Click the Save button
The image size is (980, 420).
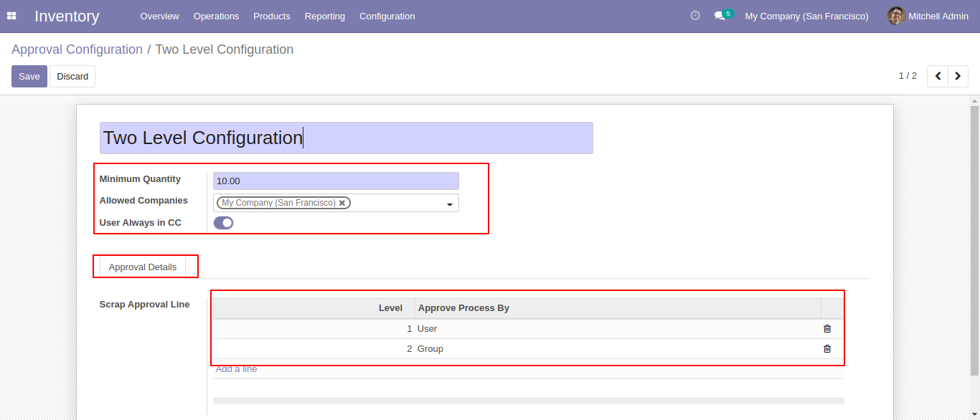tap(29, 77)
